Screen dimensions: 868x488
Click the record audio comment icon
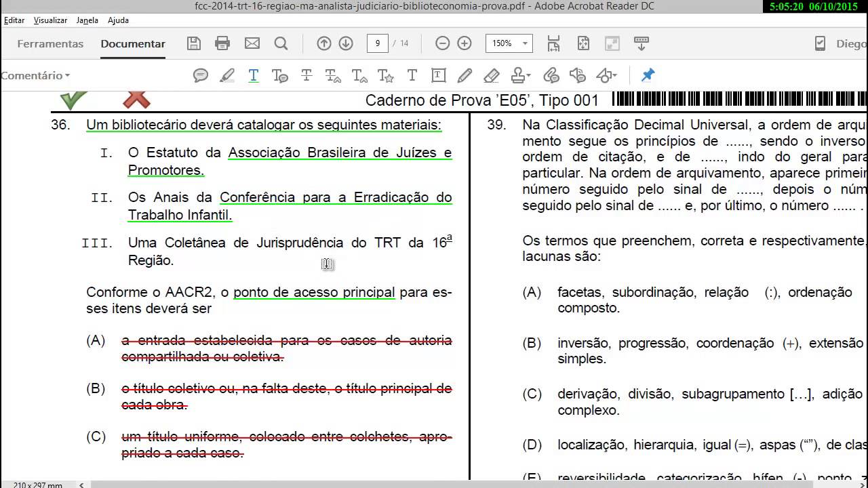pyautogui.click(x=578, y=75)
